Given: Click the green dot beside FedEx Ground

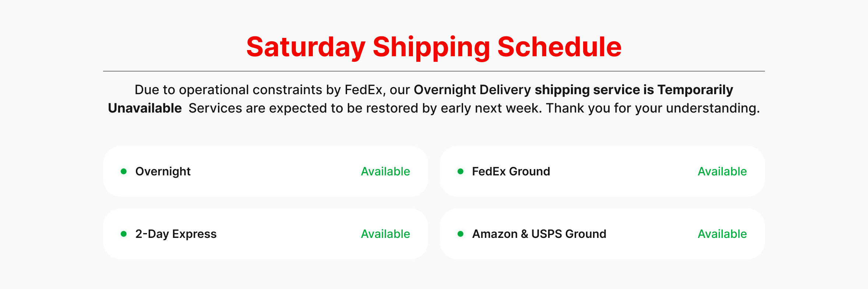Looking at the screenshot, I should pos(460,171).
